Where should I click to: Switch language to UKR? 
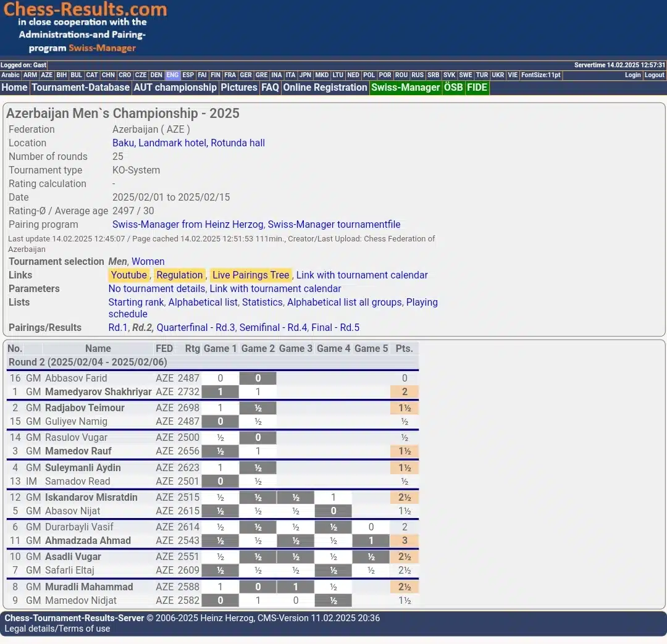click(x=498, y=75)
